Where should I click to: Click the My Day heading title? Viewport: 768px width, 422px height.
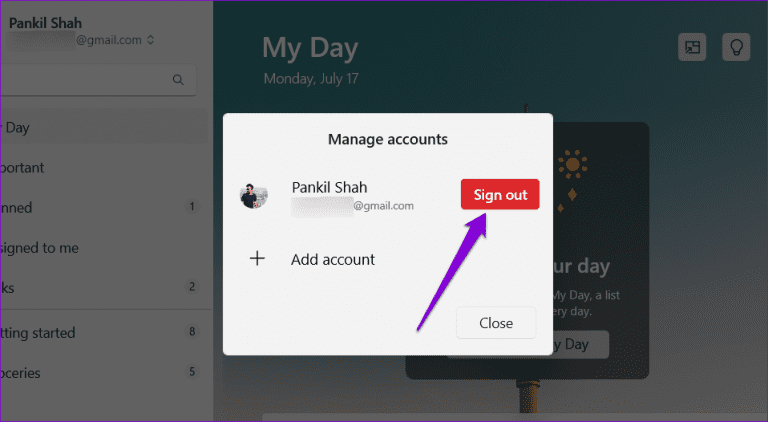coord(310,48)
